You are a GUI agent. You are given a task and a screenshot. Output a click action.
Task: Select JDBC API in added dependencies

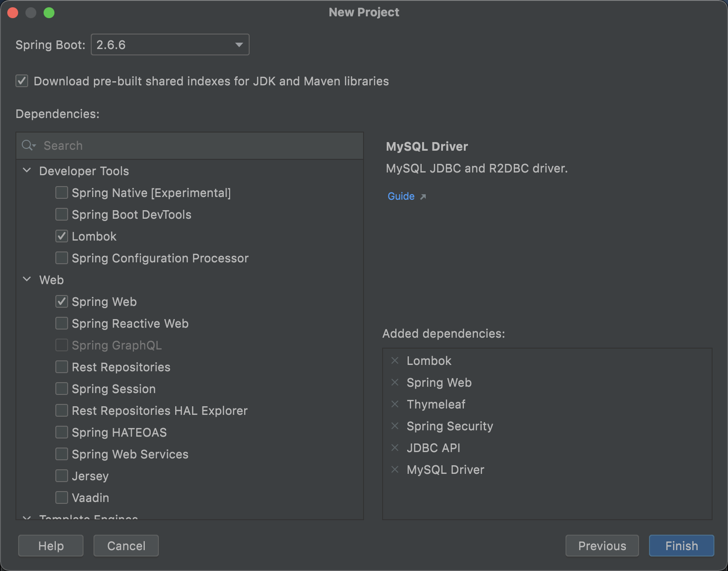pyautogui.click(x=433, y=448)
